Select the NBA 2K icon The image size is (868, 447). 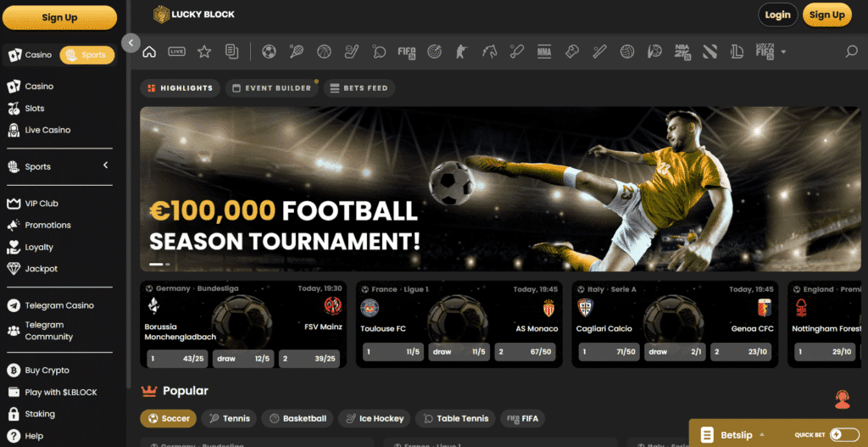coord(682,52)
